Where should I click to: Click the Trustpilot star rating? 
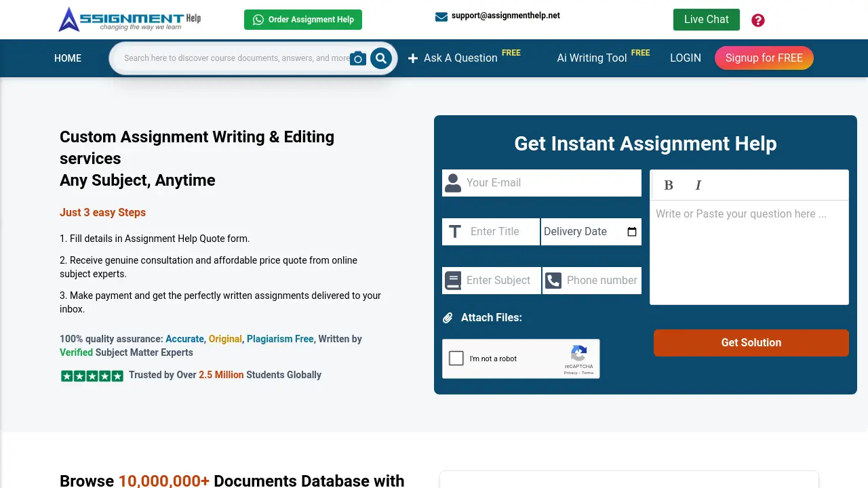pos(92,375)
